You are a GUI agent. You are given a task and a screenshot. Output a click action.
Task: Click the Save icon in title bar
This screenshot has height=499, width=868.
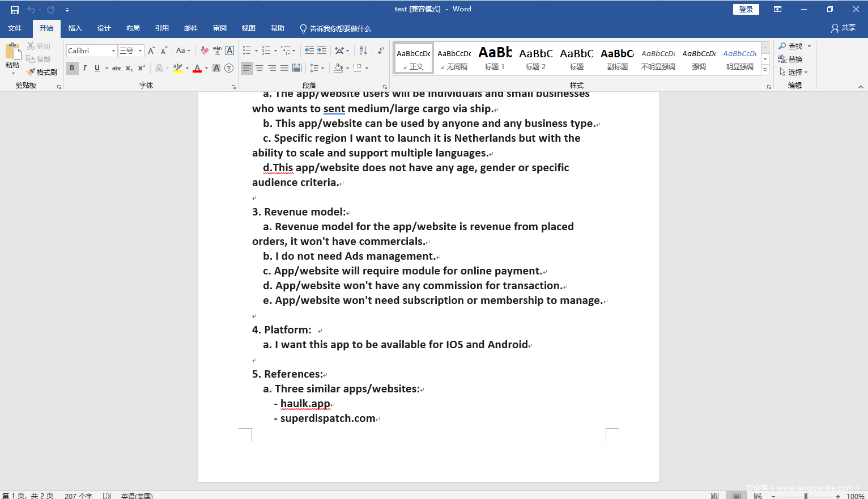coord(15,10)
